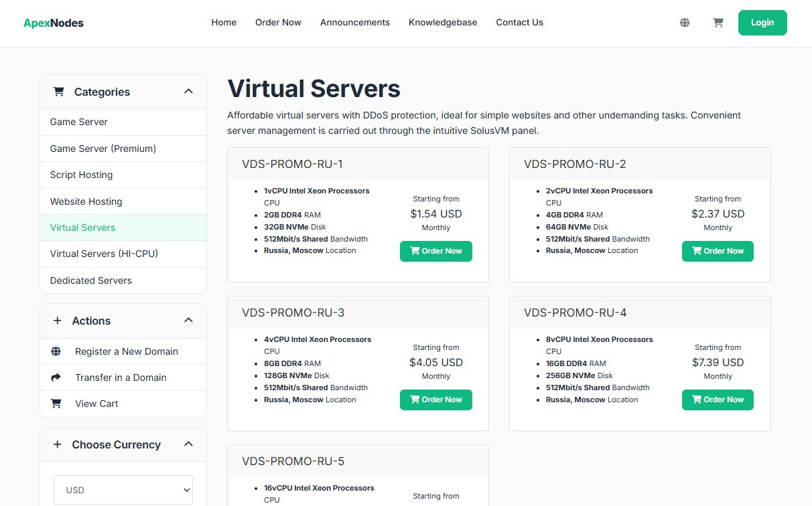The height and width of the screenshot is (506, 812).
Task: Open the USD currency dropdown
Action: (x=123, y=490)
